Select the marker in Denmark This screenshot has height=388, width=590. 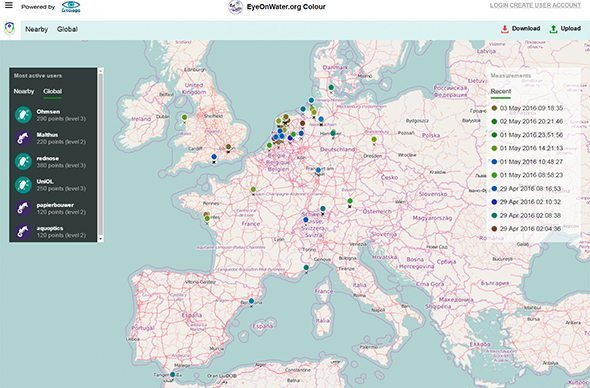[331, 87]
